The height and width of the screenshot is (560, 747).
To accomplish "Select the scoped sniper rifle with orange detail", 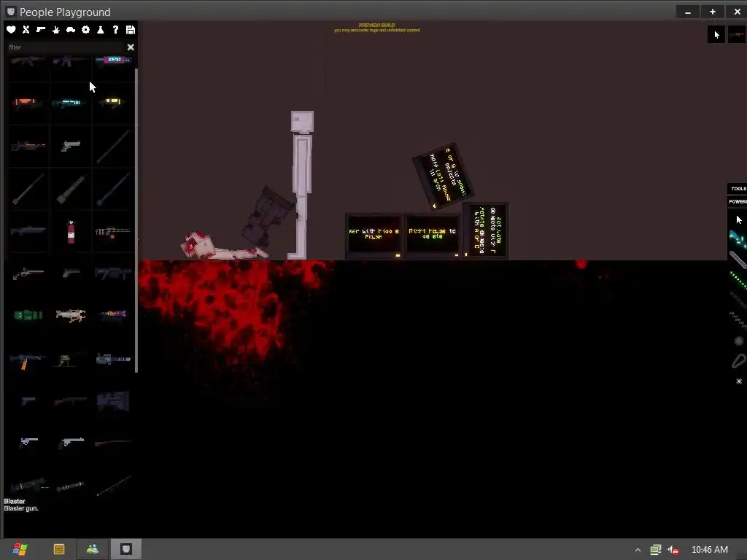I will [28, 145].
